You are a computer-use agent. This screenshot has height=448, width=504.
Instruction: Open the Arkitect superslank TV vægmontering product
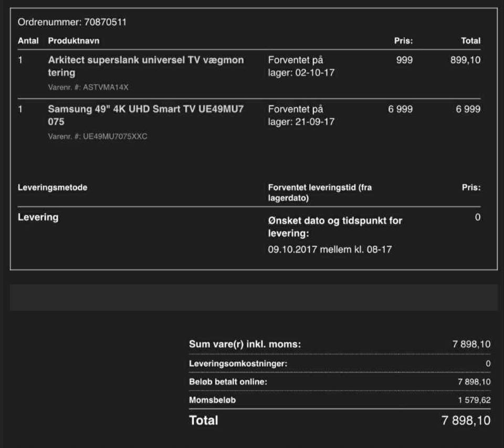tap(145, 66)
